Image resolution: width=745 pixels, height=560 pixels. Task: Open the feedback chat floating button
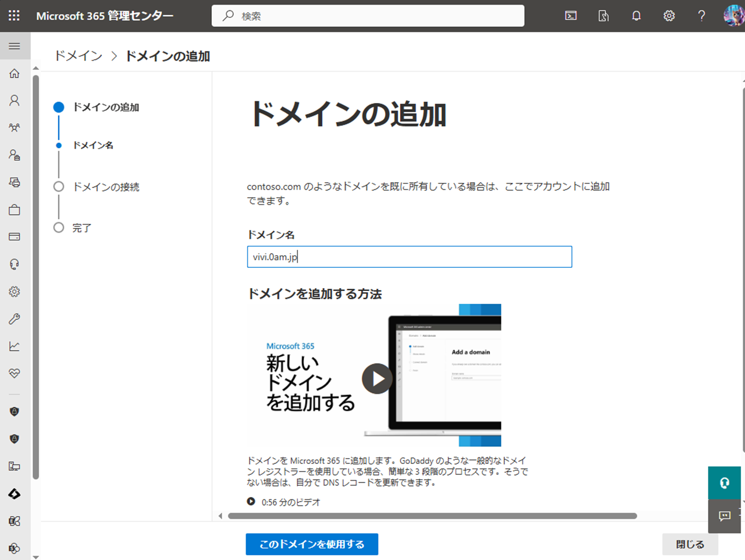(x=724, y=516)
